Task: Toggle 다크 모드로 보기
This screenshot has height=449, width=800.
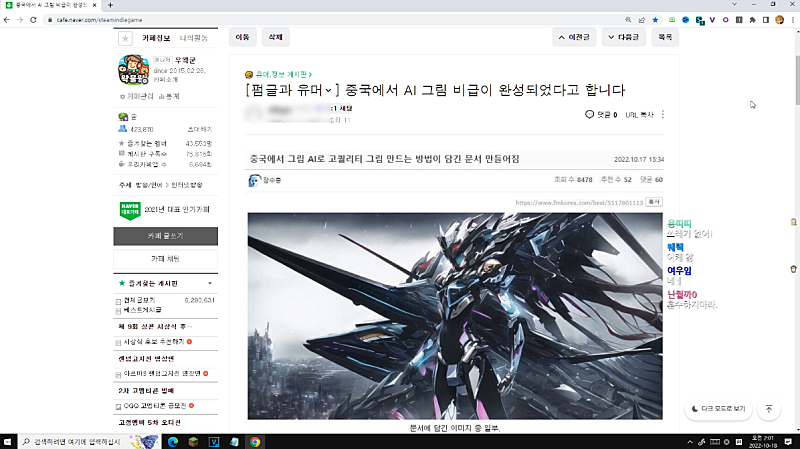Action: click(718, 409)
